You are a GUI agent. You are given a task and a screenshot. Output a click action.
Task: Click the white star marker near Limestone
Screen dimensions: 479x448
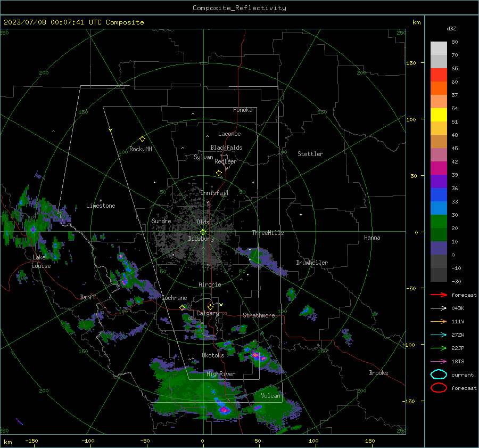coord(101,201)
